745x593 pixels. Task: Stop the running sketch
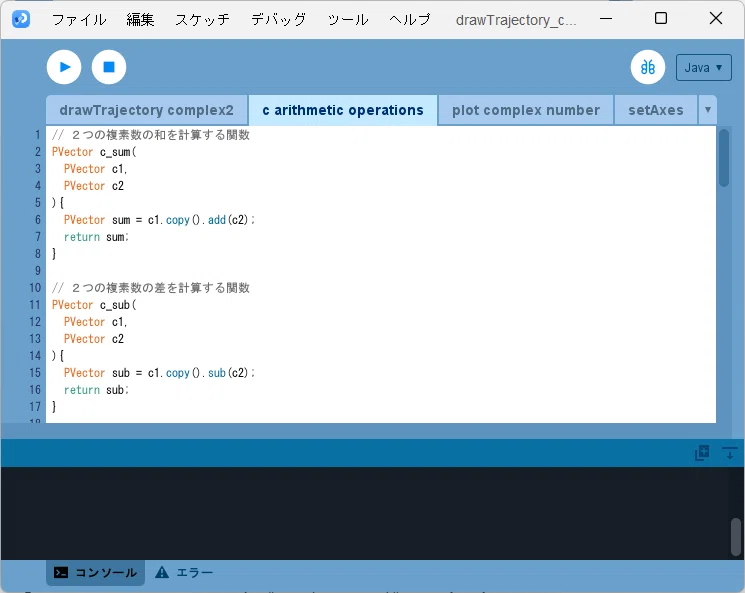point(109,67)
